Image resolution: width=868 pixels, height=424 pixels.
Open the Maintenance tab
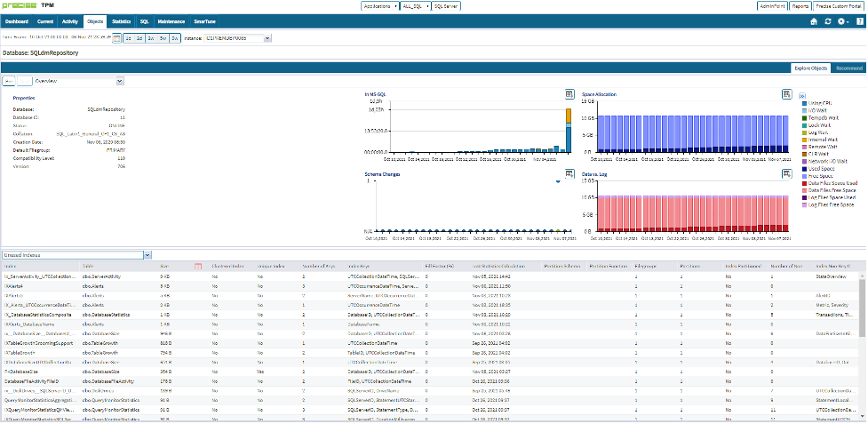tap(171, 21)
